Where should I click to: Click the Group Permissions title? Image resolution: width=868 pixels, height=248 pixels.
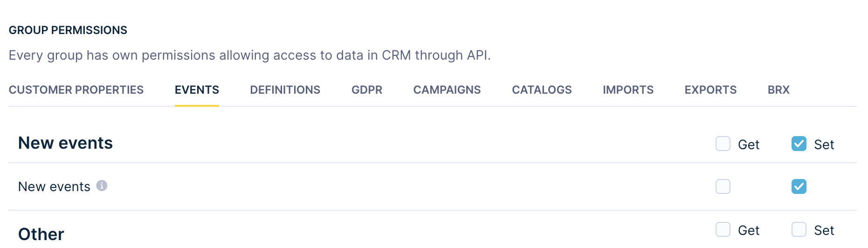tap(68, 30)
